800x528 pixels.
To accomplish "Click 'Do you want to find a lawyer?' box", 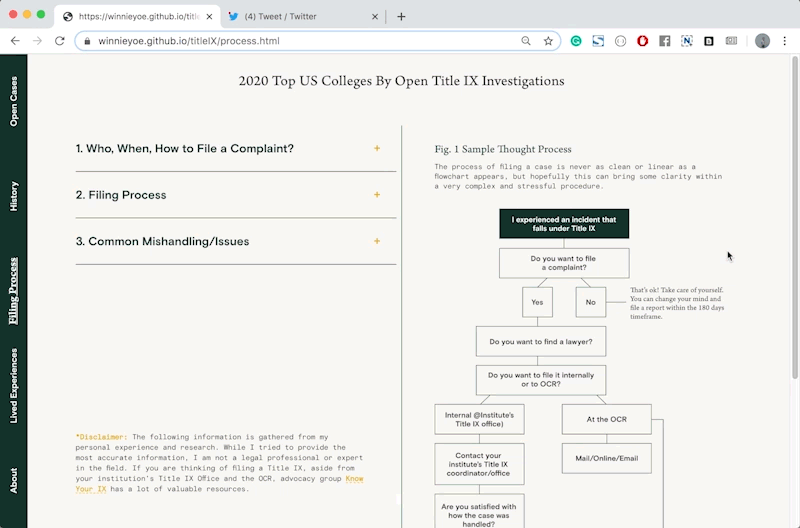I will point(541,341).
